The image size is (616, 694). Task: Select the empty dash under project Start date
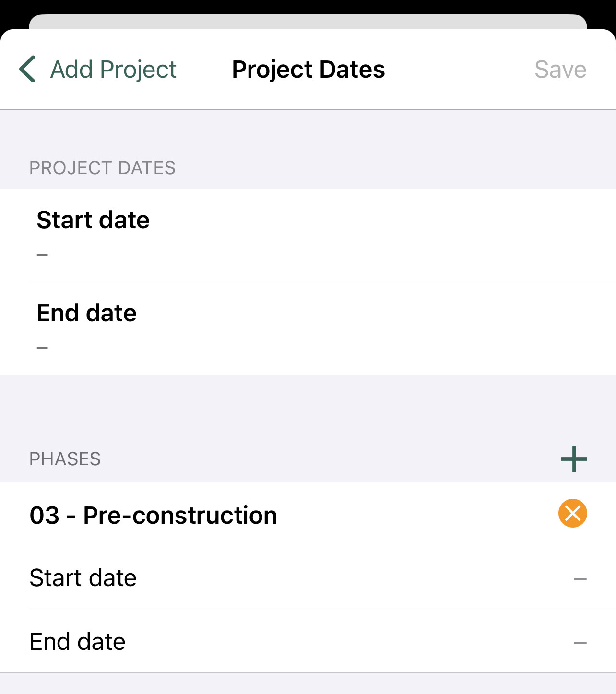tap(42, 255)
